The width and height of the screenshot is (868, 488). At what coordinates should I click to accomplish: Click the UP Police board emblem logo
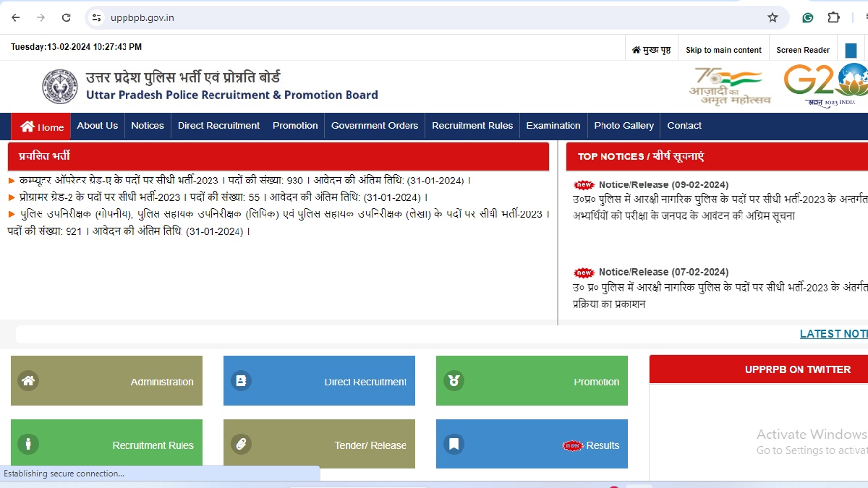tap(59, 87)
